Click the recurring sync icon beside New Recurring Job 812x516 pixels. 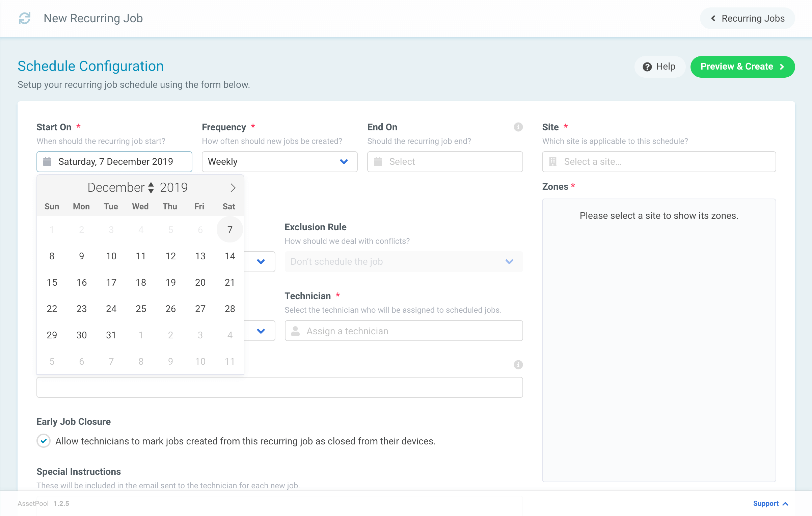click(25, 18)
